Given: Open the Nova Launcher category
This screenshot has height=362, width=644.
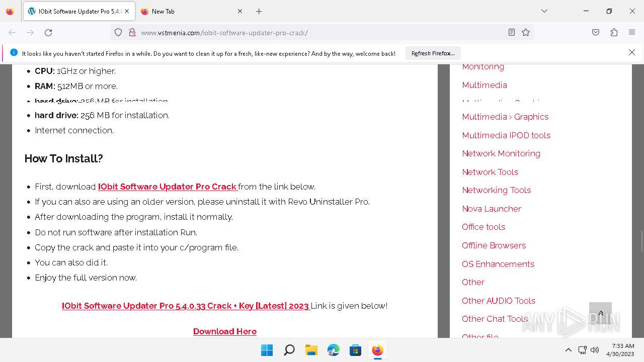Looking at the screenshot, I should tap(492, 209).
